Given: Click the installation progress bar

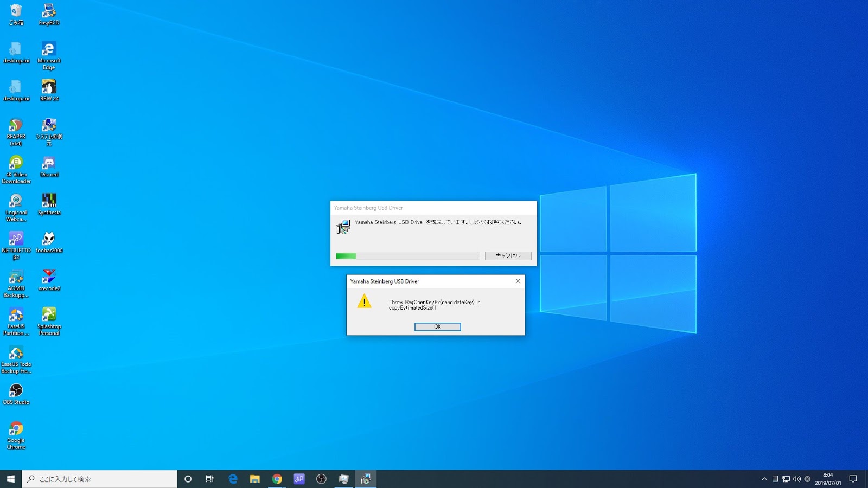Looking at the screenshot, I should 408,256.
